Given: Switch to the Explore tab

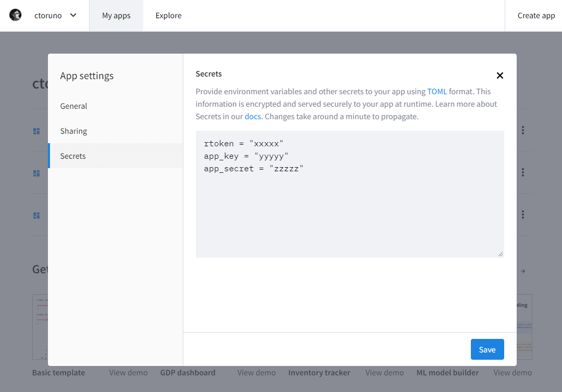Looking at the screenshot, I should coord(169,16).
